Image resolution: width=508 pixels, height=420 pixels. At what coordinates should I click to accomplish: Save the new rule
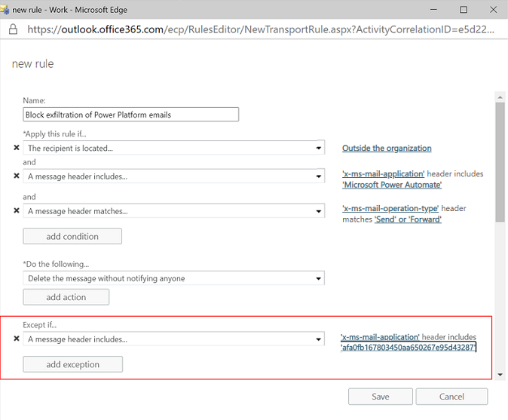[381, 397]
